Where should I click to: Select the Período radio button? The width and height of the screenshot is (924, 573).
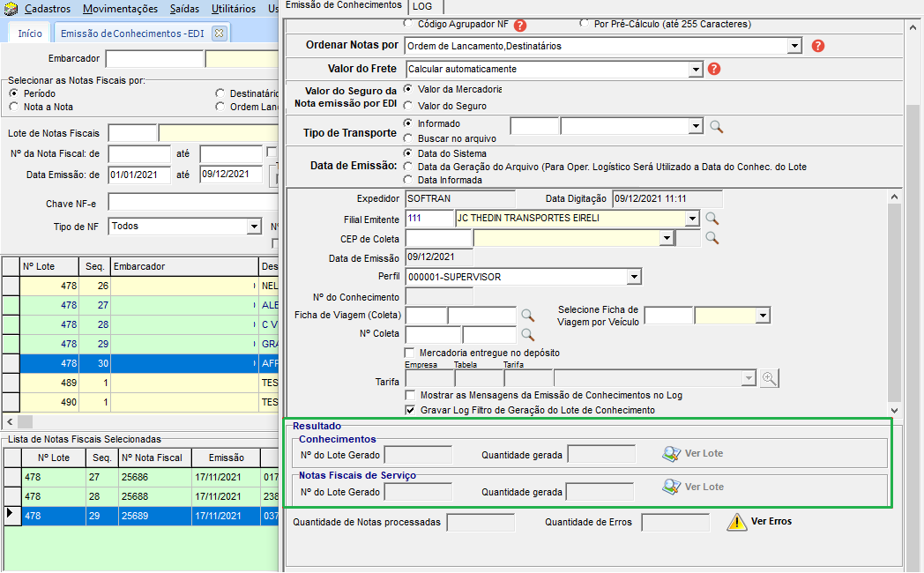(13, 93)
